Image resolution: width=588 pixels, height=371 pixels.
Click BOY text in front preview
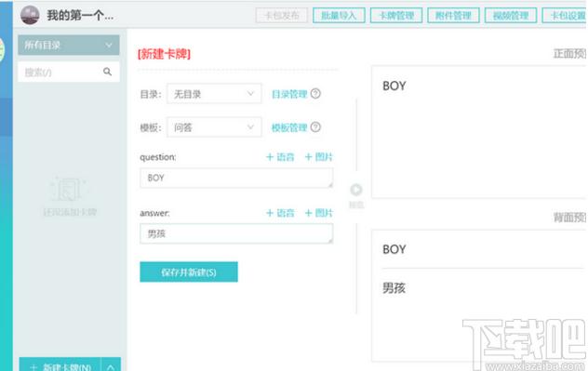click(x=394, y=86)
